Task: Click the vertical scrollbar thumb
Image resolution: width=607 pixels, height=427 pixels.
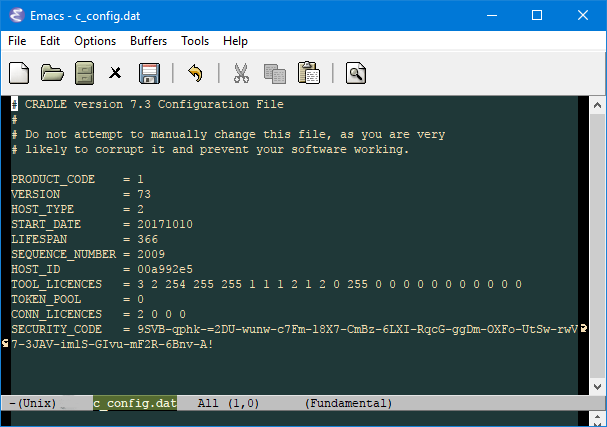Action: (597, 246)
